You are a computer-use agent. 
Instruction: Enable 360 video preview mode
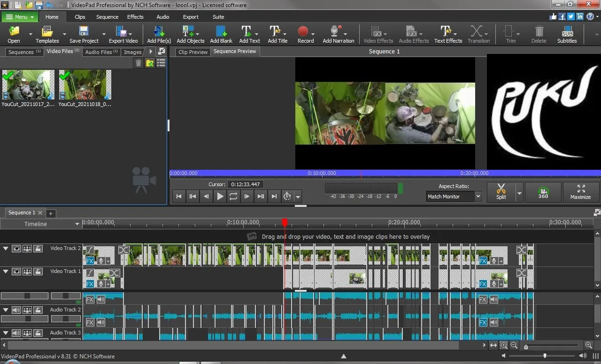[x=543, y=191]
